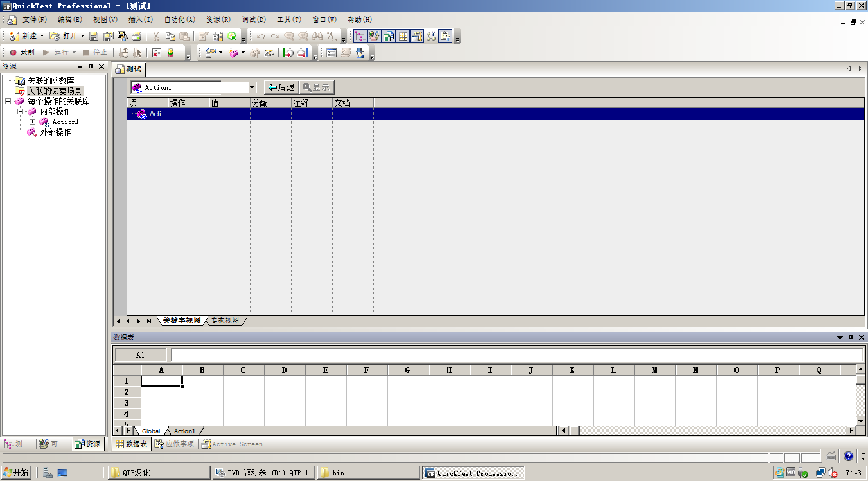Click the Redo arrow in the toolbar
Image resolution: width=868 pixels, height=481 pixels.
(x=275, y=36)
